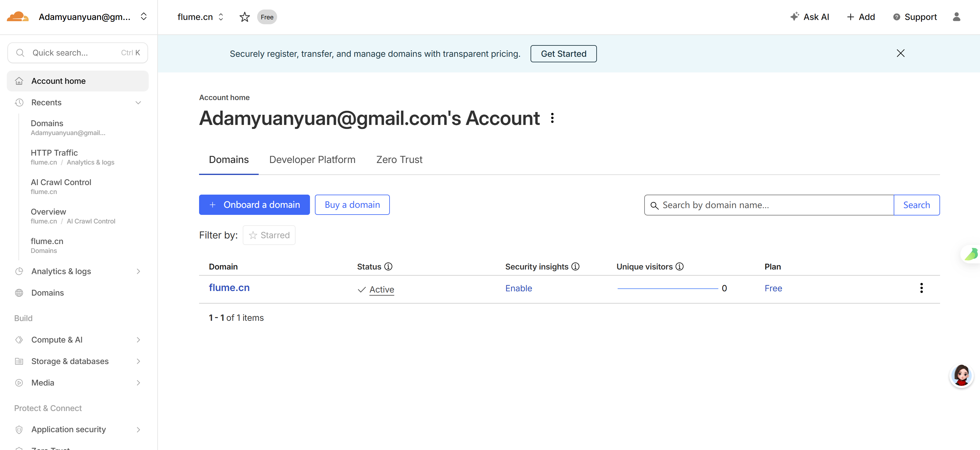Expand Storage & databases submenu
The image size is (980, 450).
[138, 361]
